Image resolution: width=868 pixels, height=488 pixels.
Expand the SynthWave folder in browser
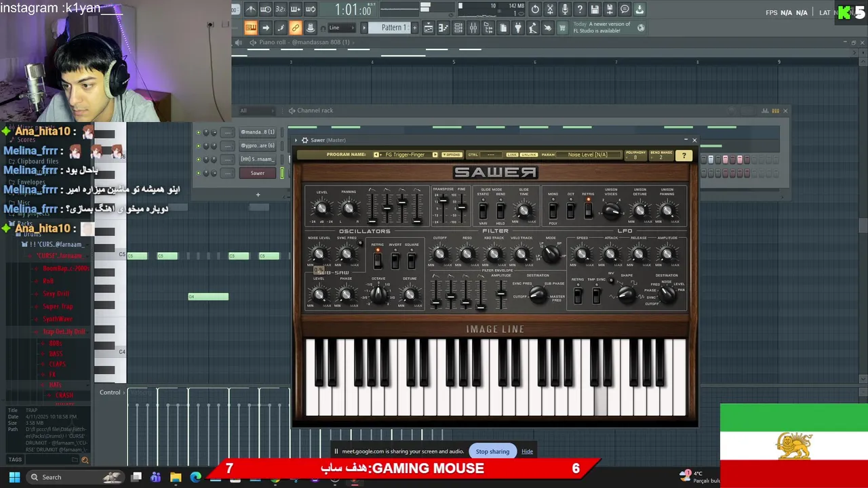[x=58, y=319]
